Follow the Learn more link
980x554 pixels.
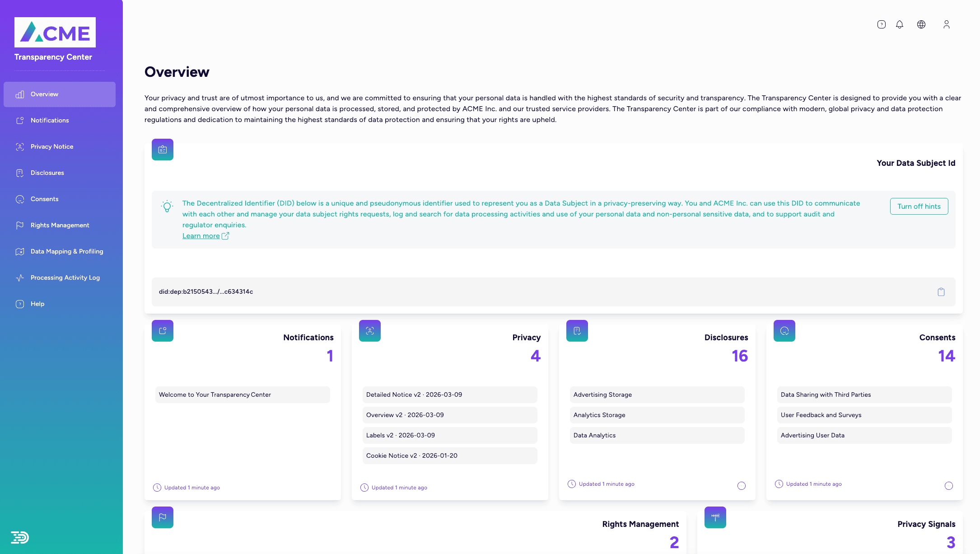[x=201, y=236]
